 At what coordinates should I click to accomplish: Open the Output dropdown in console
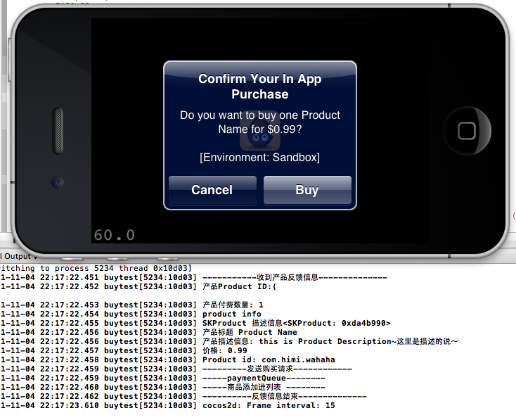(x=19, y=256)
